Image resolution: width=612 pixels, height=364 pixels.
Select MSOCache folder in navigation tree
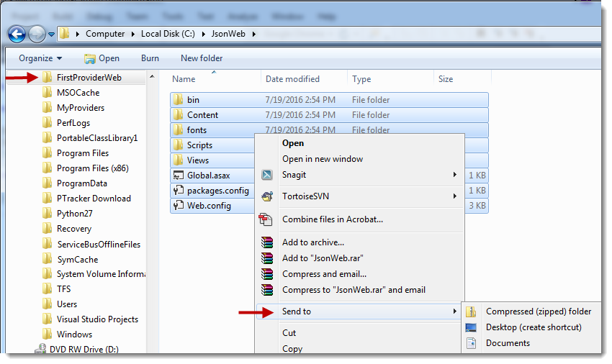78,93
